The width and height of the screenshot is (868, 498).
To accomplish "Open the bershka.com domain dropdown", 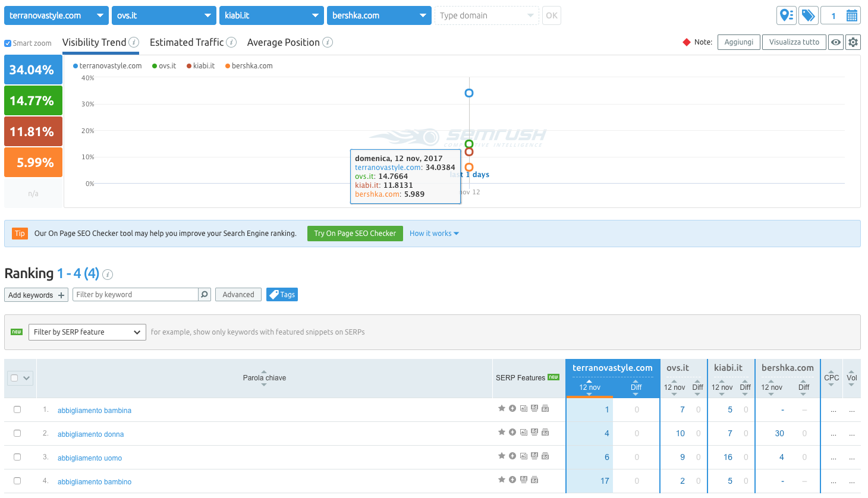I will (x=379, y=15).
